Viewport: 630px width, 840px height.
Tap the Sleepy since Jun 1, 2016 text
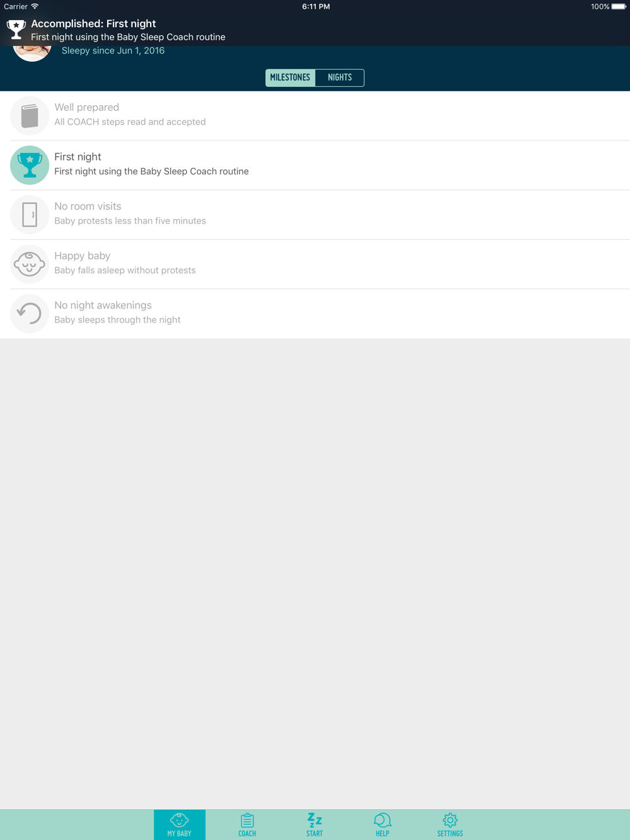coord(113,50)
